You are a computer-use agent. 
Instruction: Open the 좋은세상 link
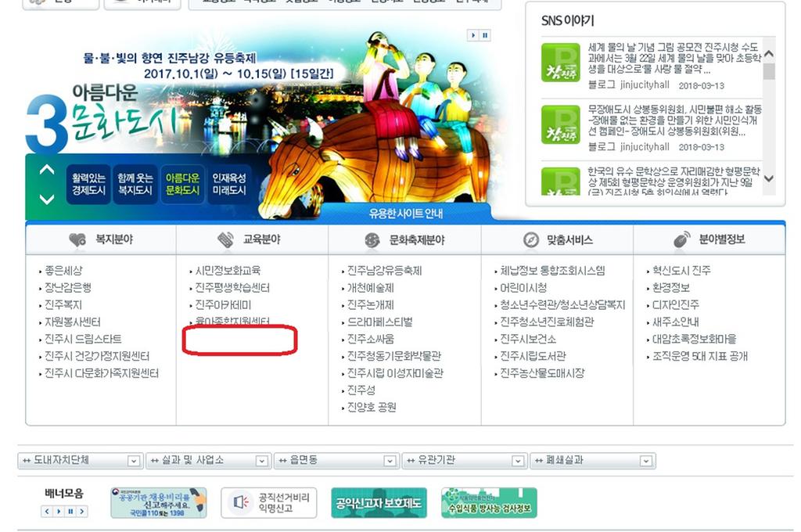tap(63, 271)
